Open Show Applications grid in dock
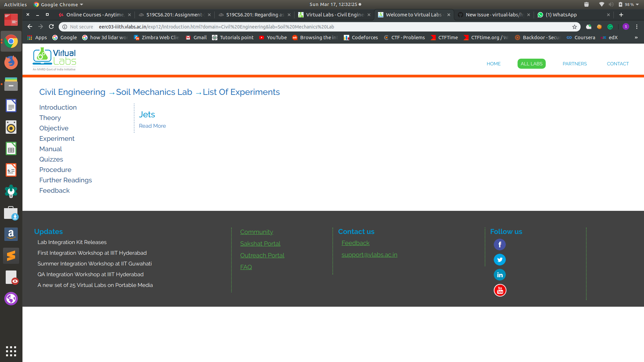644x362 pixels. coord(11,351)
